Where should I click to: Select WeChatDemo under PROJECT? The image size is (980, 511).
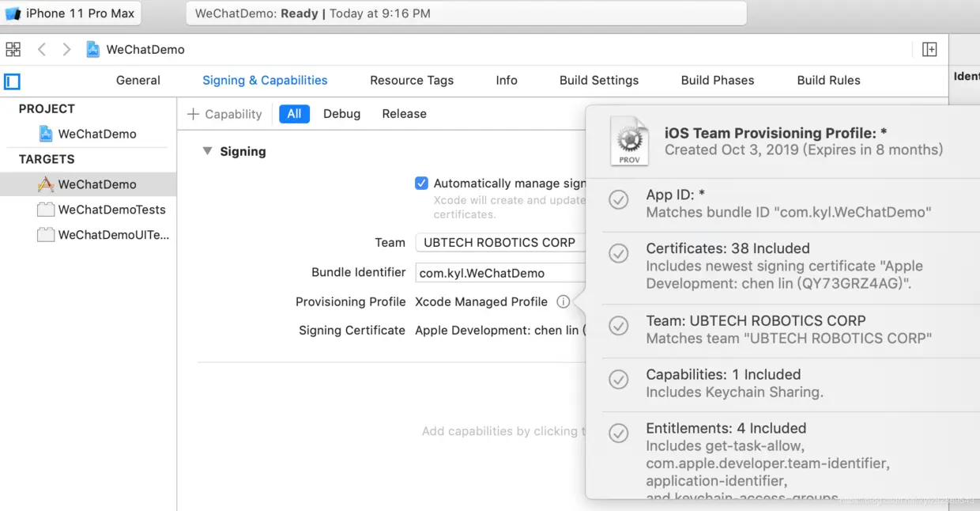[88, 134]
